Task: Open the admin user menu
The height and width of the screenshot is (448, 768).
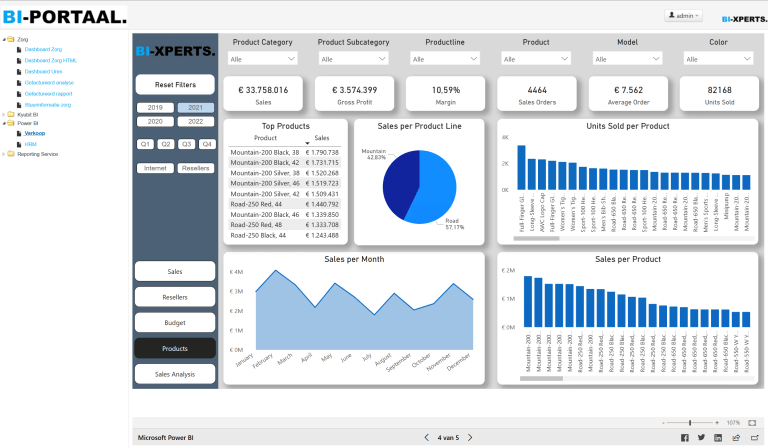Action: (x=684, y=16)
